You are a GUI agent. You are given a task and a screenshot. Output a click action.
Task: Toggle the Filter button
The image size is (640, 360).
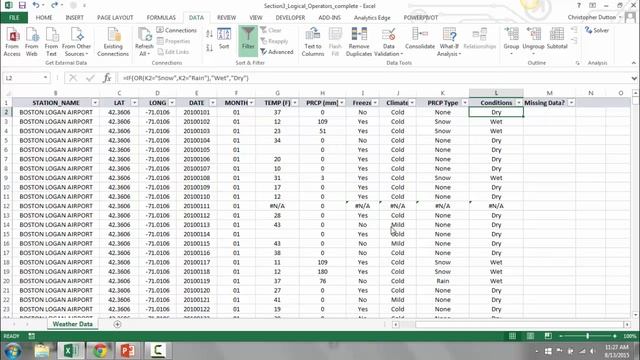(x=248, y=40)
